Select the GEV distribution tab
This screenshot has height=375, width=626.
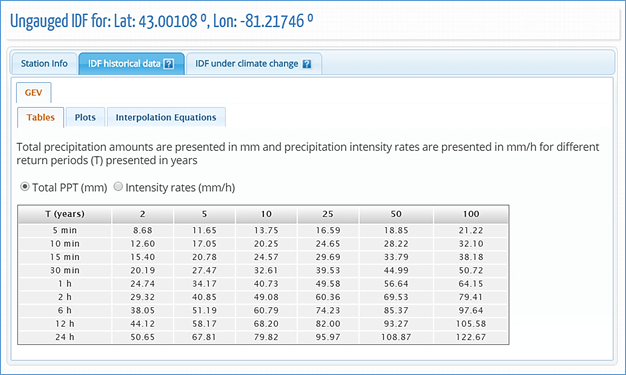[34, 93]
